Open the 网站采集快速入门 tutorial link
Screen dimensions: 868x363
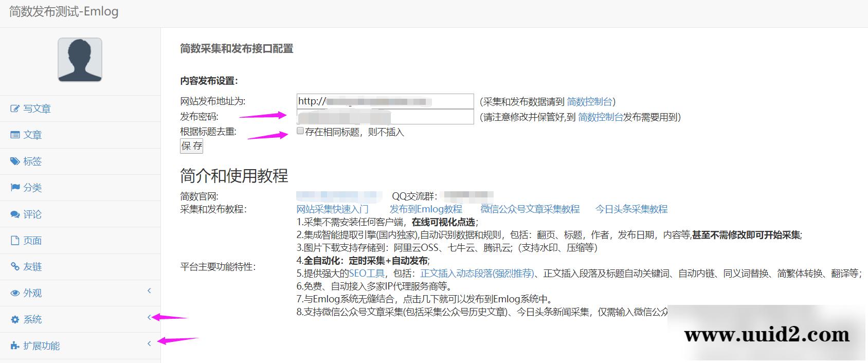[332, 209]
